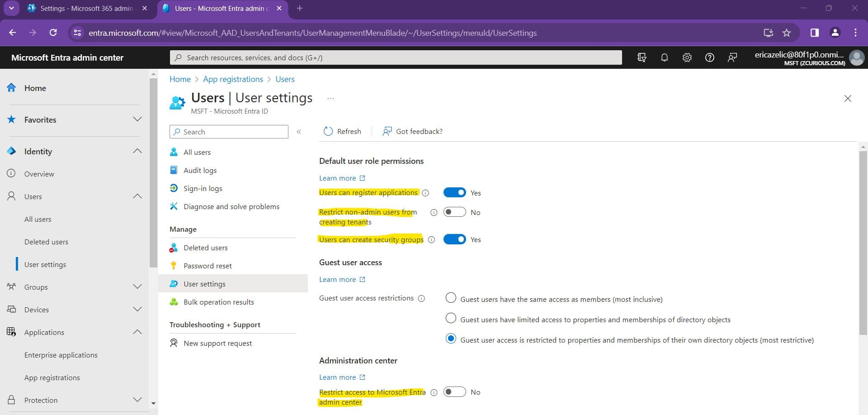Show info for Guest user access restrictions

click(x=421, y=298)
